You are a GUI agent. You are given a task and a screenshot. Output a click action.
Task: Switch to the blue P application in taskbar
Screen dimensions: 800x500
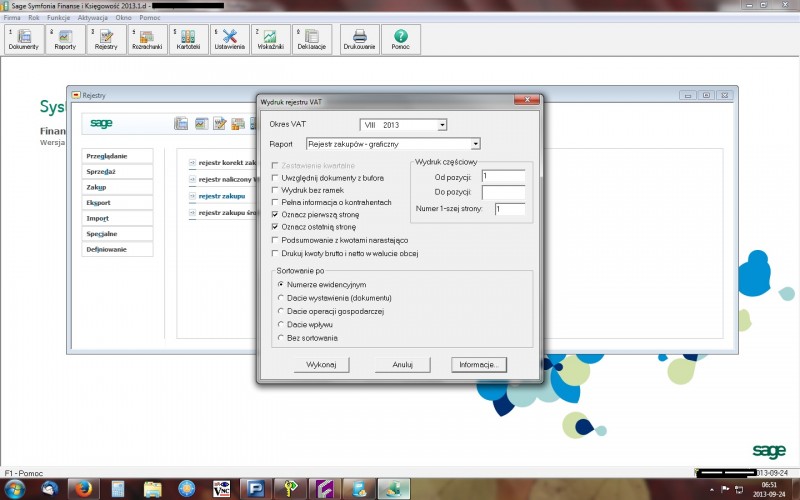255,489
